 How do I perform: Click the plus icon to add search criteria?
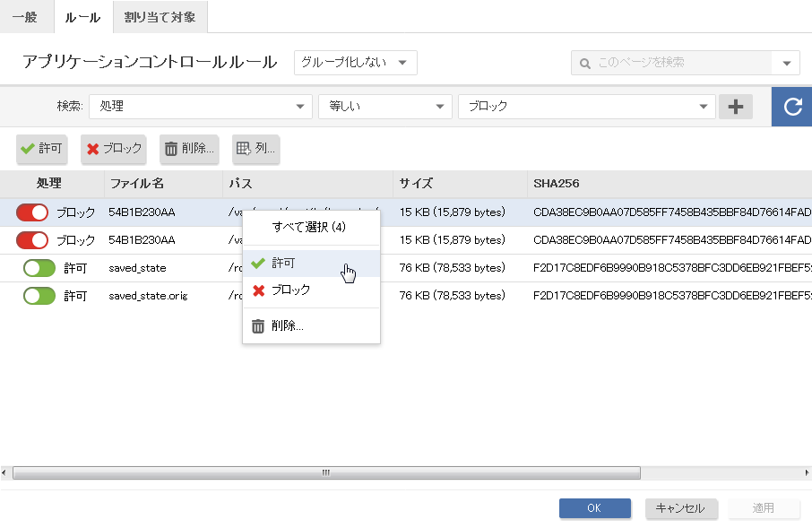point(736,107)
